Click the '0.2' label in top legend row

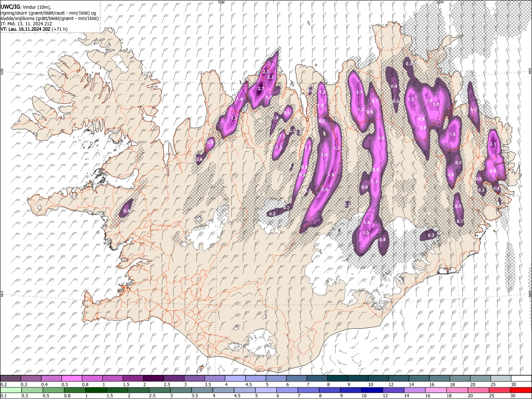click(3, 384)
